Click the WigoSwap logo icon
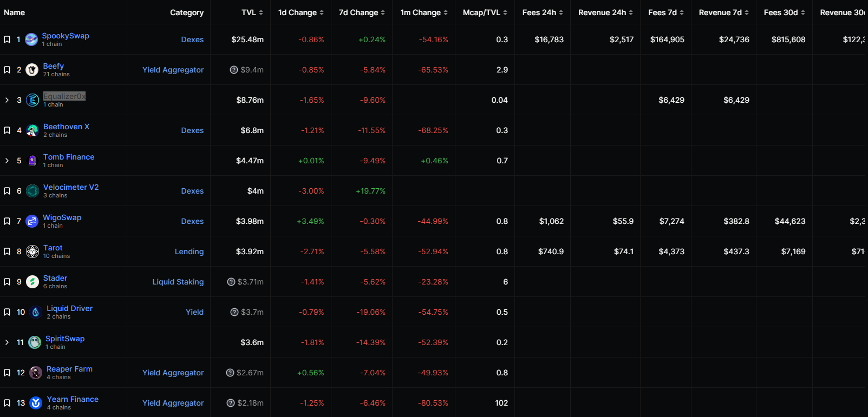 pyautogui.click(x=32, y=221)
